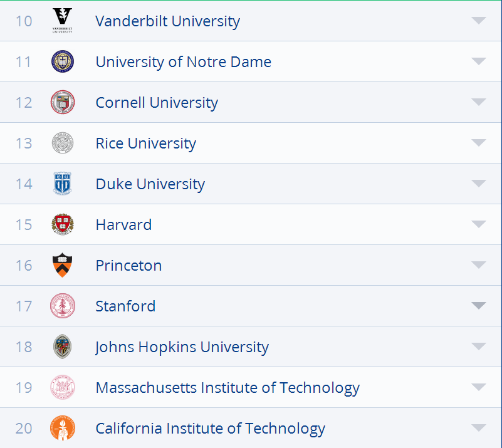
Task: Open the Harvard row dropdown arrow
Action: coord(479,224)
